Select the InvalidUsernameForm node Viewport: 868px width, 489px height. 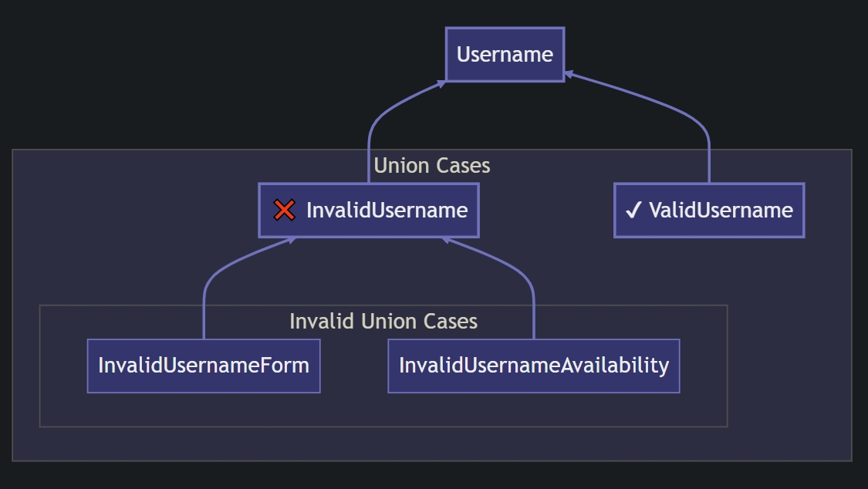(204, 366)
